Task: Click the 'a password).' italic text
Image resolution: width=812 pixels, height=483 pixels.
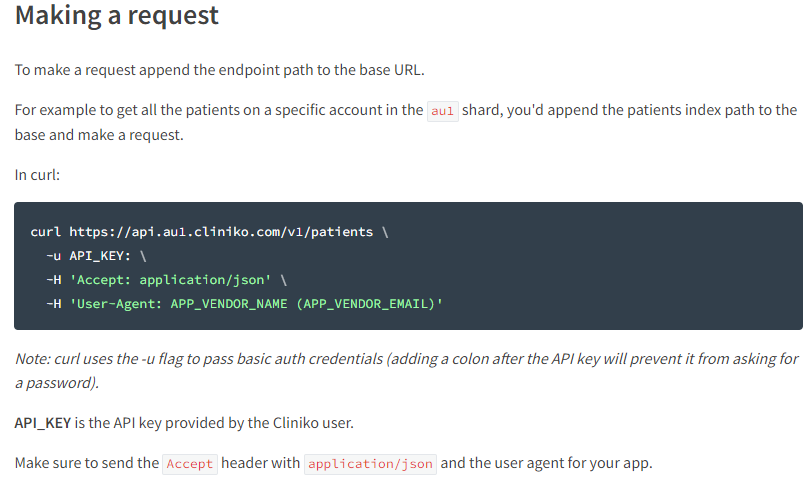Action: click(x=56, y=383)
